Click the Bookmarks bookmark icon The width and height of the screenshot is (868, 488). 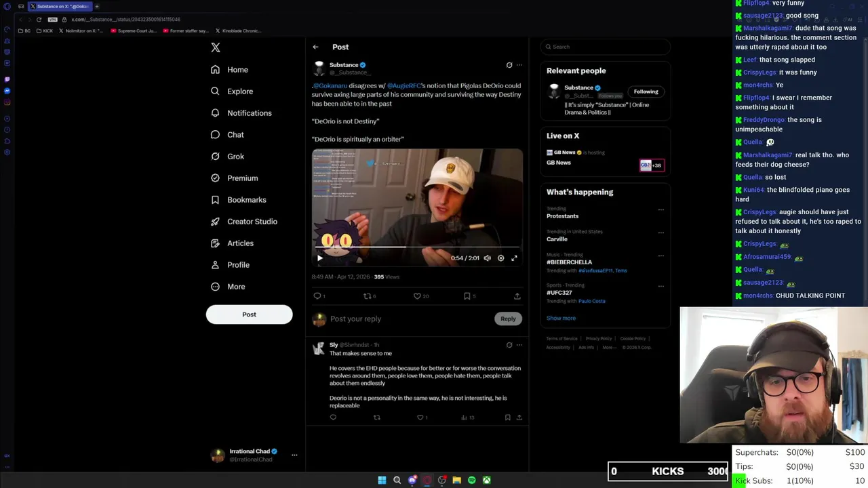coord(215,200)
